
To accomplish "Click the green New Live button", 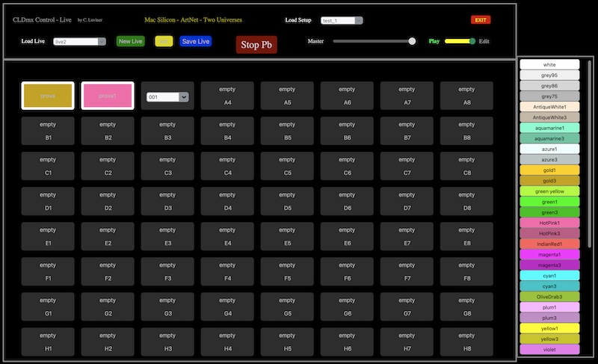I will pyautogui.click(x=130, y=41).
